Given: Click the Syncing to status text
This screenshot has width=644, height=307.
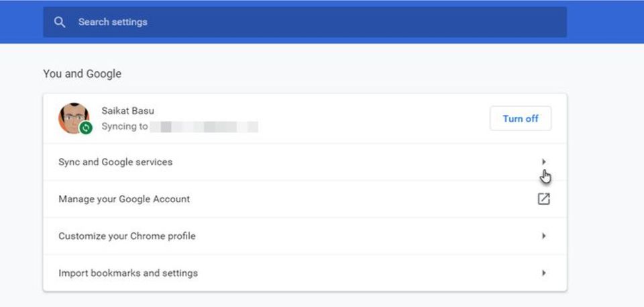Looking at the screenshot, I should [125, 126].
